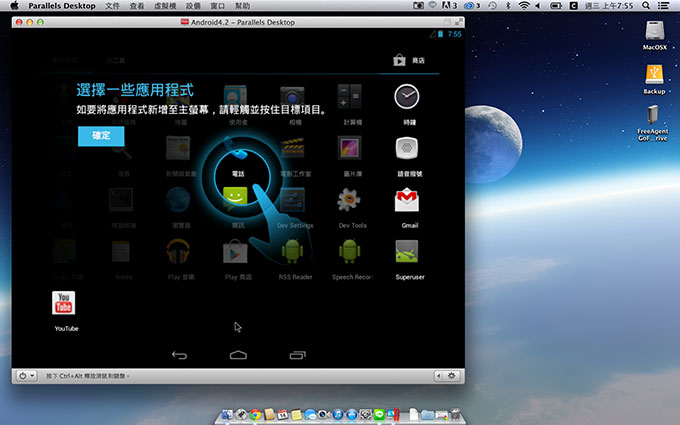Viewport: 680px width, 425px height.
Task: Open Trash in the Dock
Action: point(455,415)
